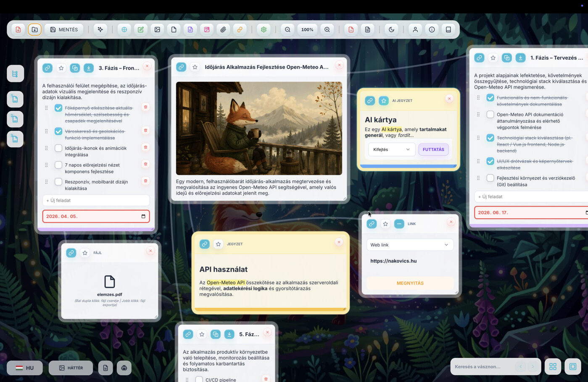Screen dimensions: 588x382
Task: Uncheck the Technológiai stack kiválasztása task
Action: 490,138
